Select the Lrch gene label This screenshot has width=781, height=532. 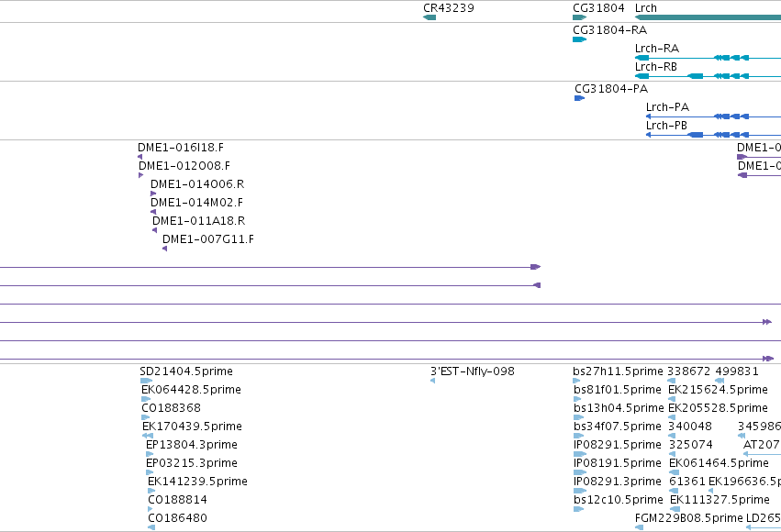(646, 8)
